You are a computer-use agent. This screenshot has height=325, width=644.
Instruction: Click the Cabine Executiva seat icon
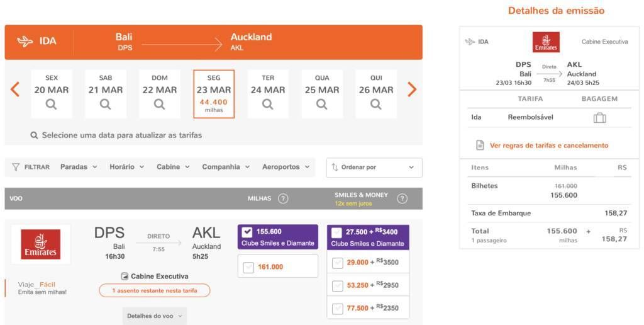point(125,277)
